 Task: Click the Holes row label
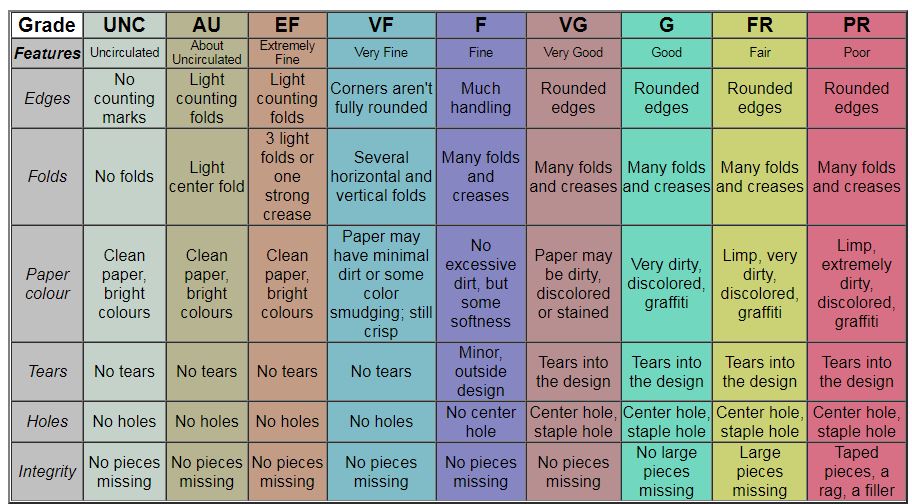click(x=47, y=421)
